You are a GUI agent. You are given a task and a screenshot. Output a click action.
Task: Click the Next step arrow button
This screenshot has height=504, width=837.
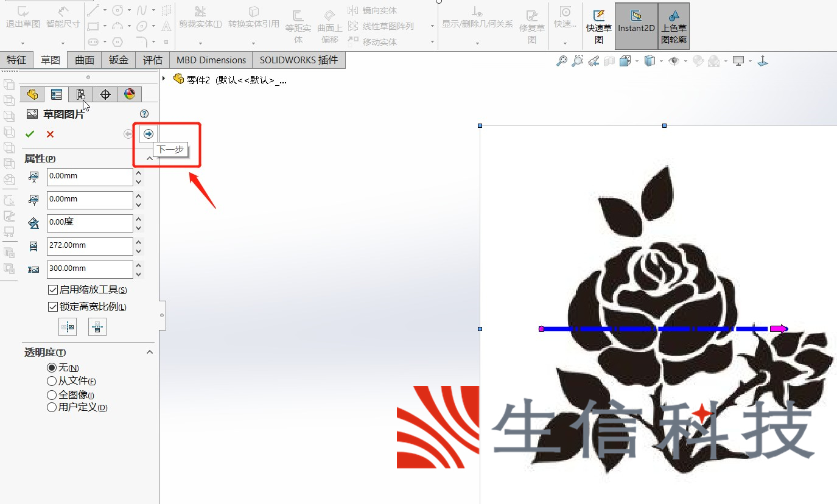click(149, 134)
